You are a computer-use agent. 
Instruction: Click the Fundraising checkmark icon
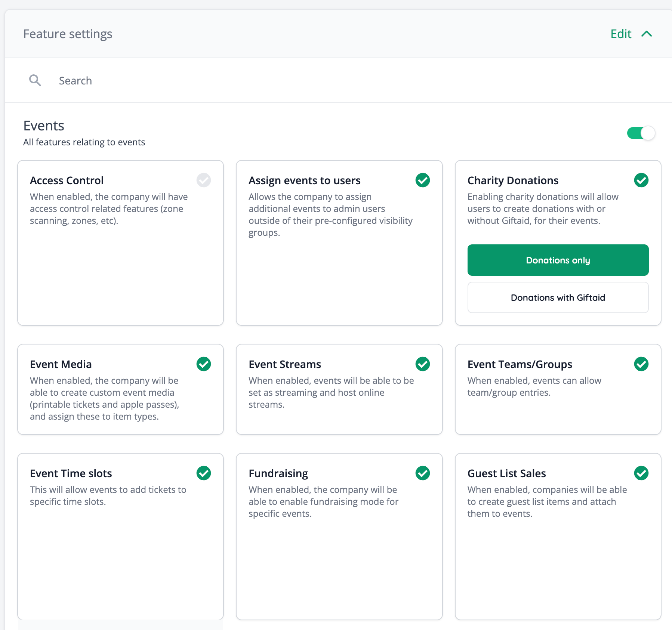coord(422,473)
